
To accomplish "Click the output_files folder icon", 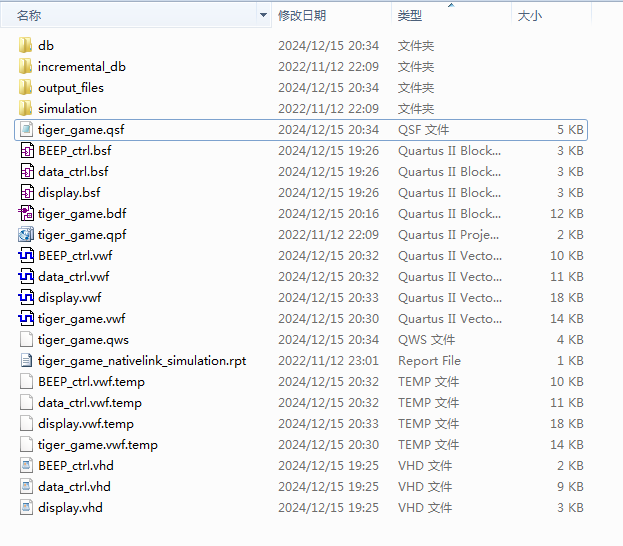I will (x=26, y=87).
